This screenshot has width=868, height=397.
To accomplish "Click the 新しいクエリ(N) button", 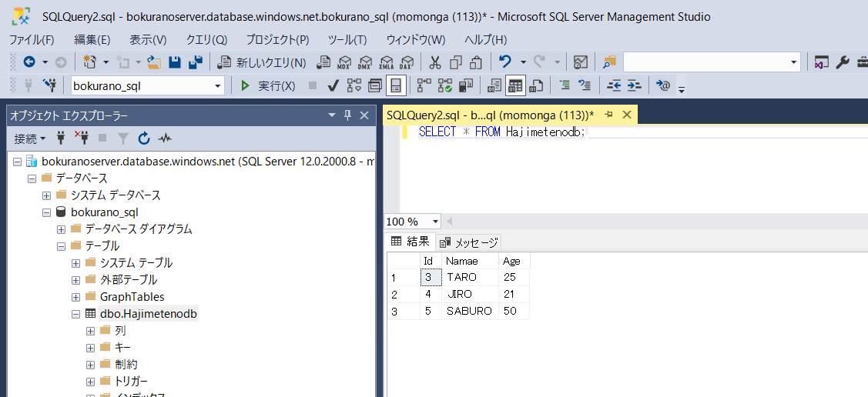I will click(262, 62).
